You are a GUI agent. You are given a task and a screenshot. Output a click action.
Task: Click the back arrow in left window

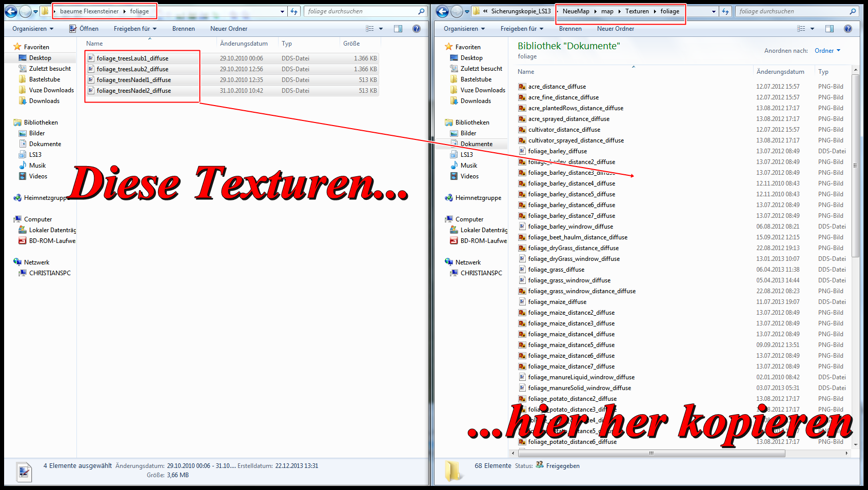(11, 11)
